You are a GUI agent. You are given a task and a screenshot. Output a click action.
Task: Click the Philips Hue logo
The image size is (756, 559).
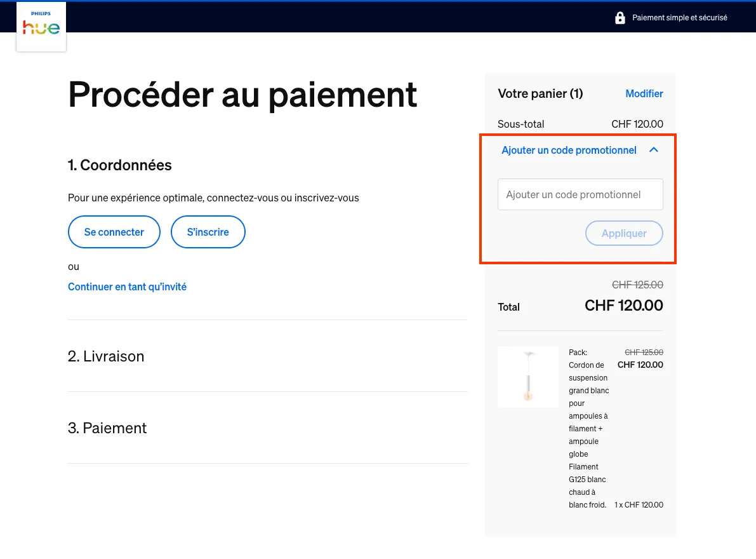[41, 26]
